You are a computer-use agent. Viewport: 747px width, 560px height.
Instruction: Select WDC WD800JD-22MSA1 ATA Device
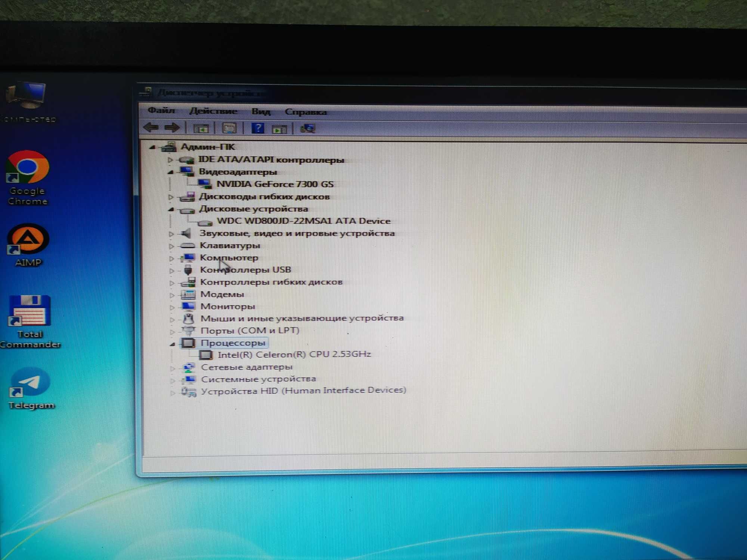pyautogui.click(x=304, y=221)
